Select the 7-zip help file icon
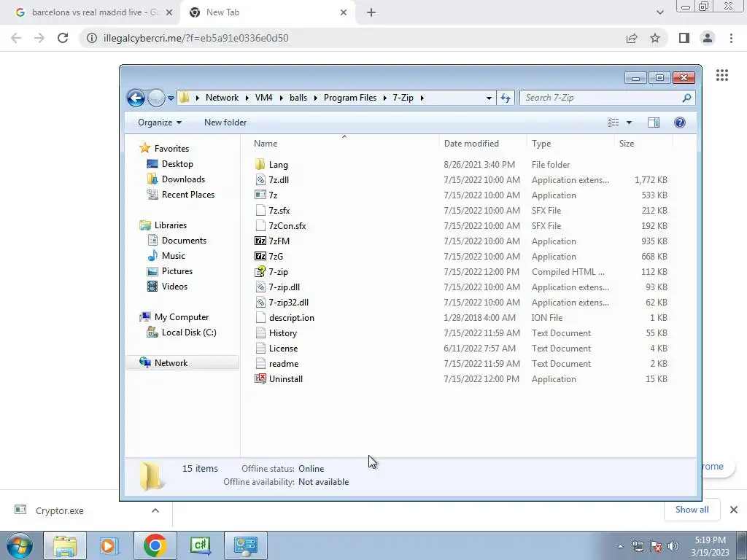The height and width of the screenshot is (560, 747). coord(260,271)
